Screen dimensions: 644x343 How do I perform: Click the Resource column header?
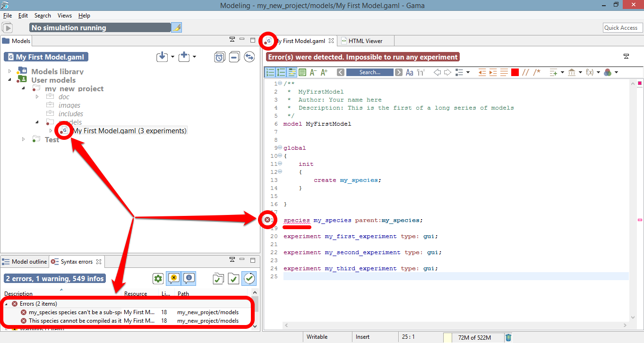point(136,294)
